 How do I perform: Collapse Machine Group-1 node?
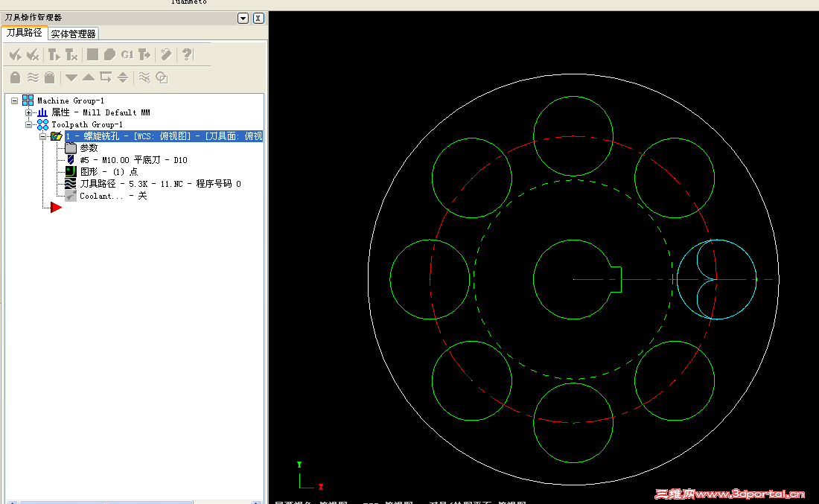pos(15,101)
